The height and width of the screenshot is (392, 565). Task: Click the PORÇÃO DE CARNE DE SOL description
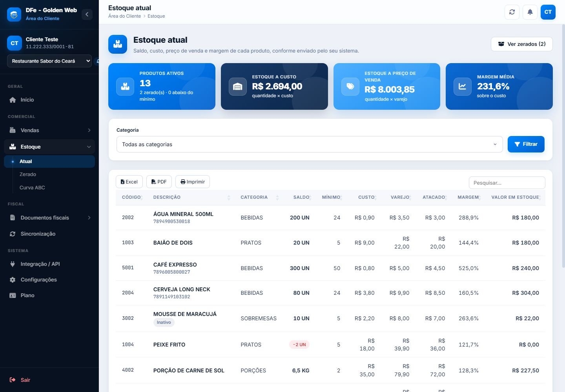pyautogui.click(x=189, y=370)
